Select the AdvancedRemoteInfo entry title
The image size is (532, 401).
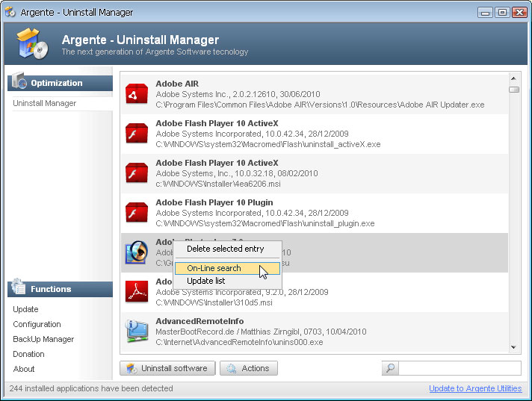tap(199, 321)
